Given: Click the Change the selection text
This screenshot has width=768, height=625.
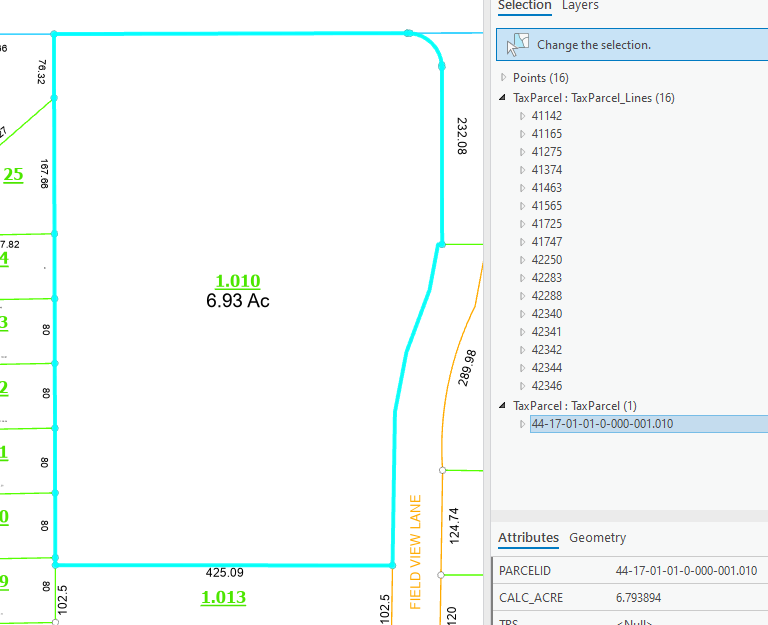Looking at the screenshot, I should point(594,45).
